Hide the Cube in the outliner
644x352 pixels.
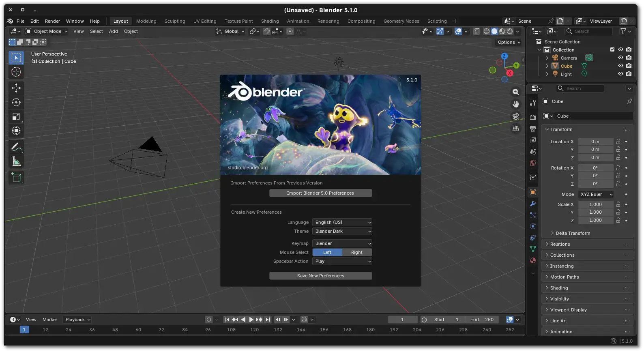point(620,66)
